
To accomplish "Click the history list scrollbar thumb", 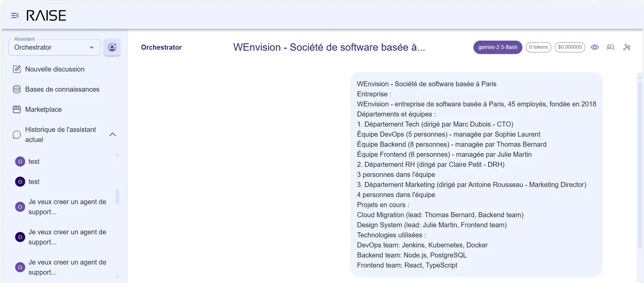I will pyautogui.click(x=117, y=196).
